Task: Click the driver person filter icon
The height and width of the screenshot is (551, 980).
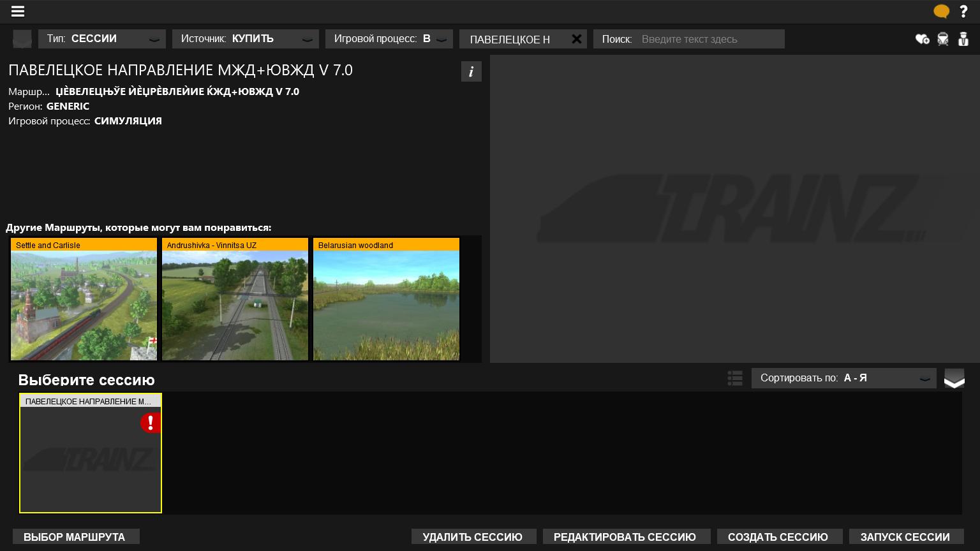Action: click(x=963, y=39)
